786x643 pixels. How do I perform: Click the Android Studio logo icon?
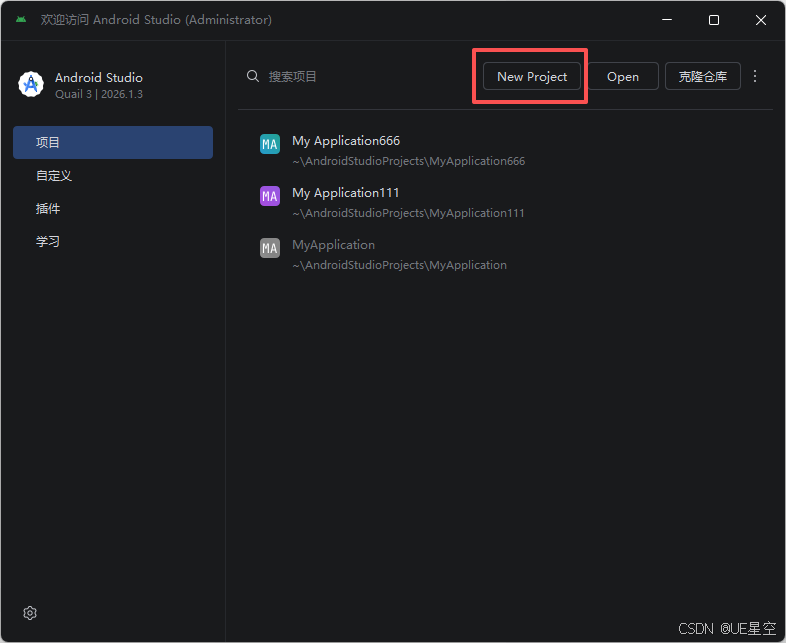31,84
